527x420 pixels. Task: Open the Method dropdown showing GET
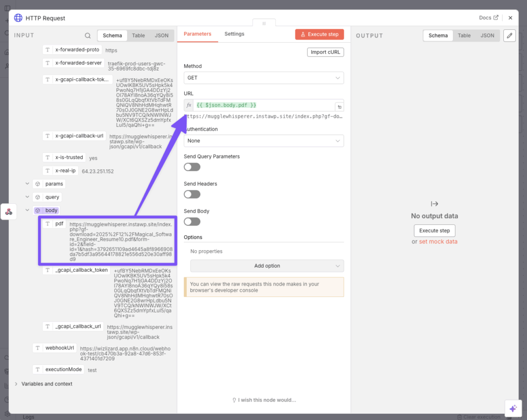(263, 77)
